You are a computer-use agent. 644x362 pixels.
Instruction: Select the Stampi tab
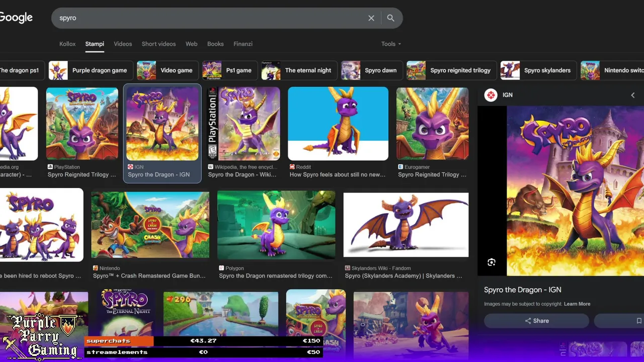coord(95,44)
